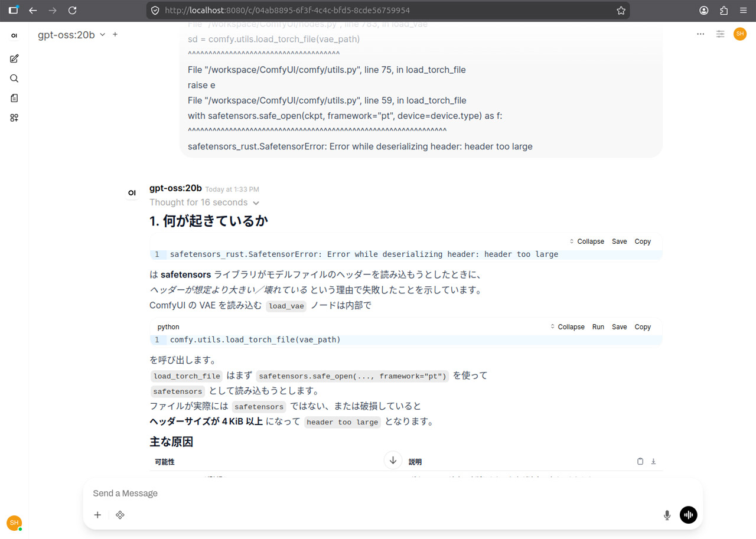Click the 'raise e' traceback line

pos(201,85)
